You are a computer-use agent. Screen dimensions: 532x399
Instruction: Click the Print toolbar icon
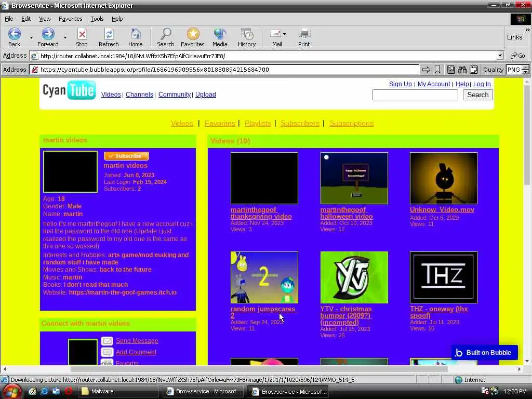click(x=304, y=34)
